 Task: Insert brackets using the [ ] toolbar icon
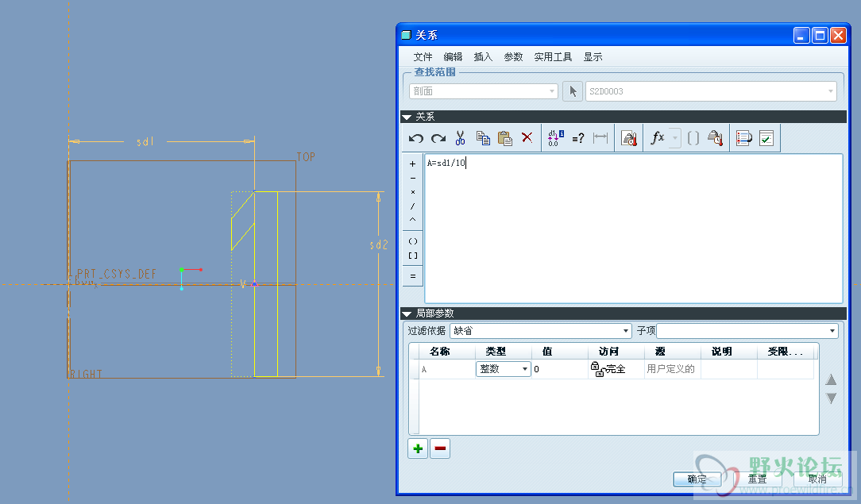(693, 138)
